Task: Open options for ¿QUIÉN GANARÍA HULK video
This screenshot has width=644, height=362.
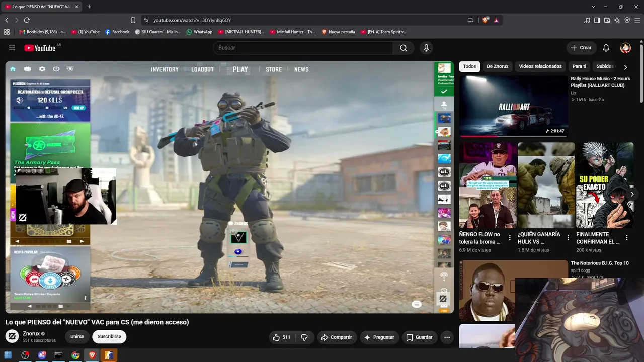Action: pos(568,238)
